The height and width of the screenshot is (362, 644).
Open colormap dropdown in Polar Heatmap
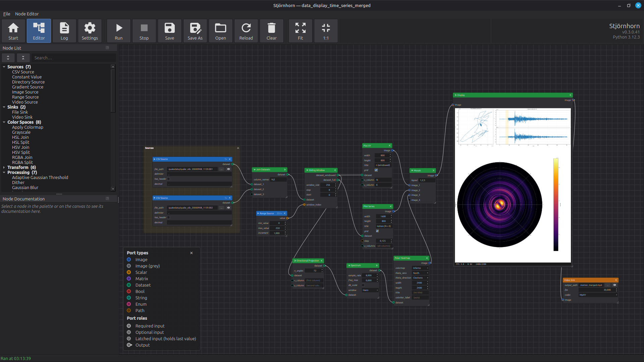tap(421, 268)
